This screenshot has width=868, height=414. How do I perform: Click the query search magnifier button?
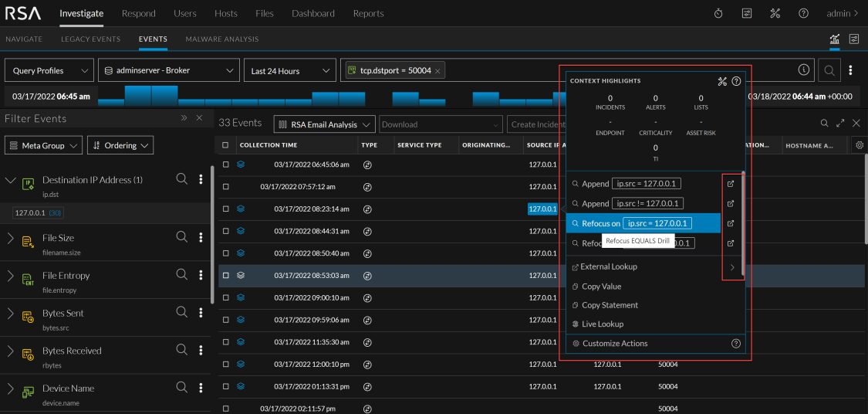pos(829,70)
